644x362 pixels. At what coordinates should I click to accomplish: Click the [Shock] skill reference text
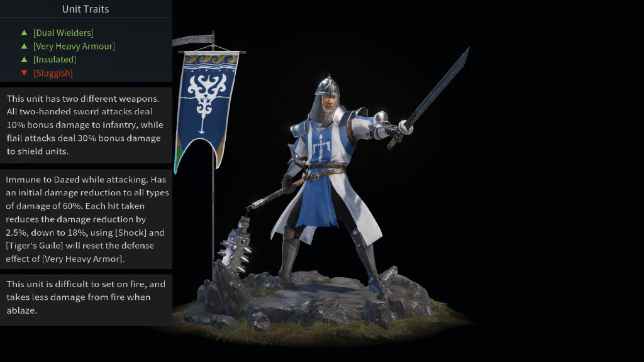coord(131,233)
